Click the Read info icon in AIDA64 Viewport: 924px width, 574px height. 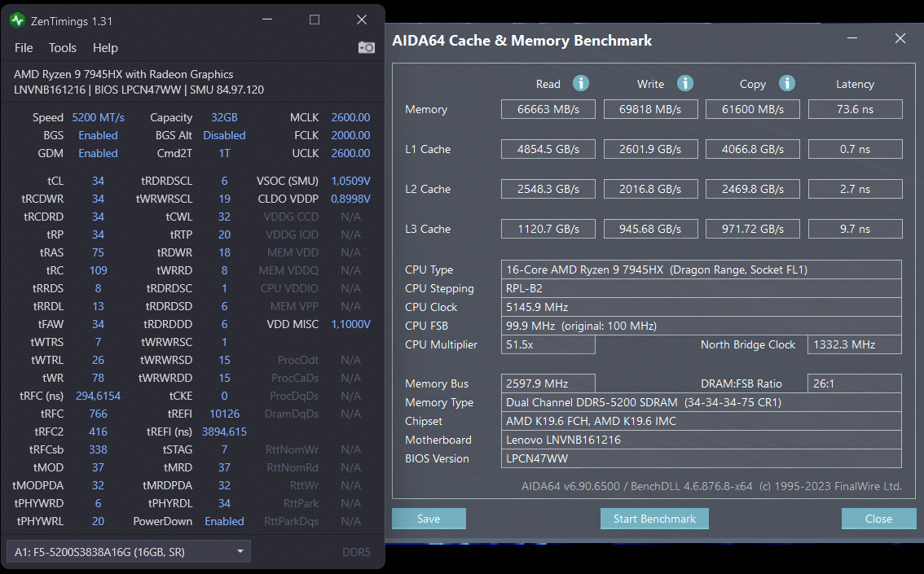tap(581, 84)
